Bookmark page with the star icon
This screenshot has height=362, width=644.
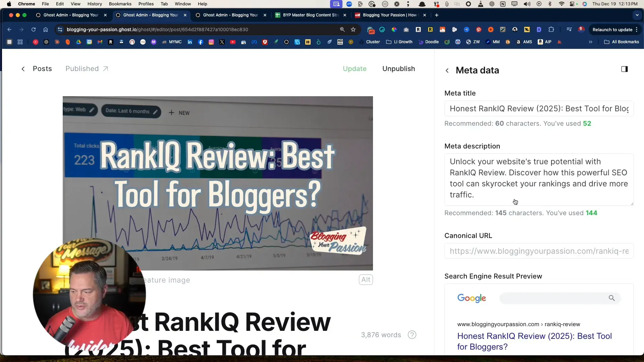(x=353, y=29)
